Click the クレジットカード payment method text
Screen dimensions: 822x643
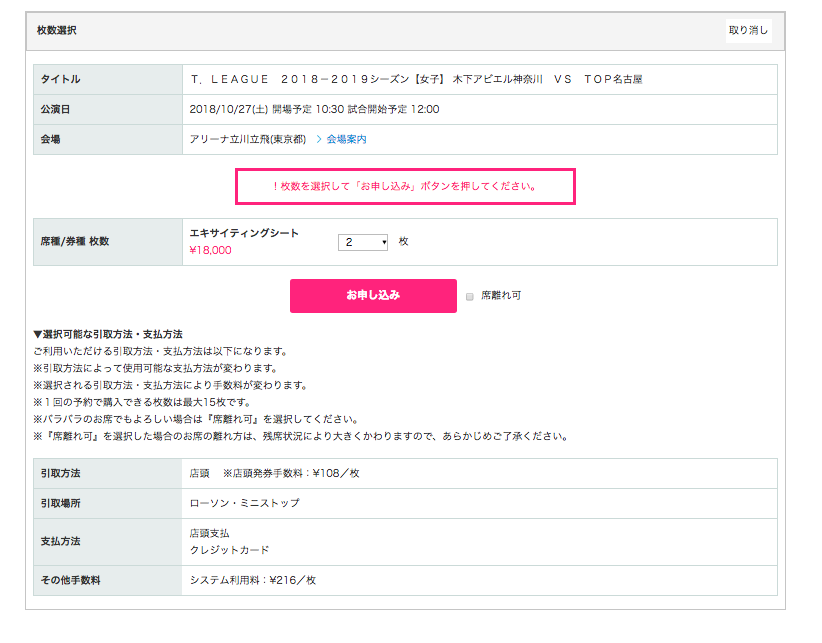click(x=229, y=550)
